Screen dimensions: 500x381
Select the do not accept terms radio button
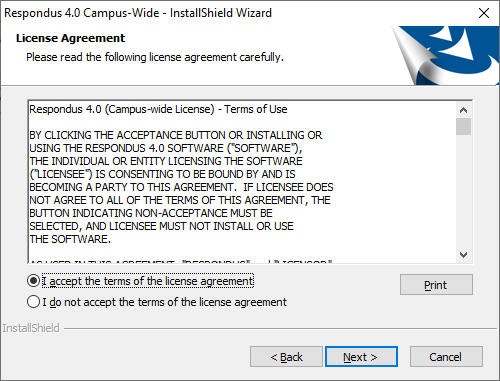tap(33, 302)
